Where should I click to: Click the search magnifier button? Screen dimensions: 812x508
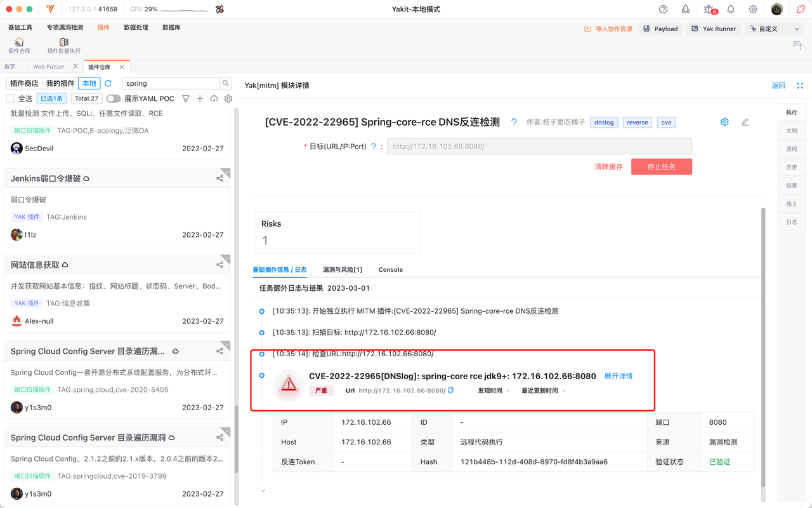pos(225,83)
